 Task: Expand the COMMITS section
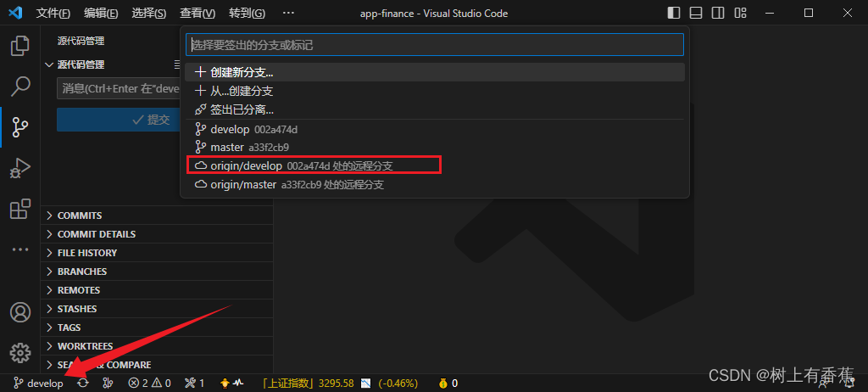pyautogui.click(x=157, y=216)
